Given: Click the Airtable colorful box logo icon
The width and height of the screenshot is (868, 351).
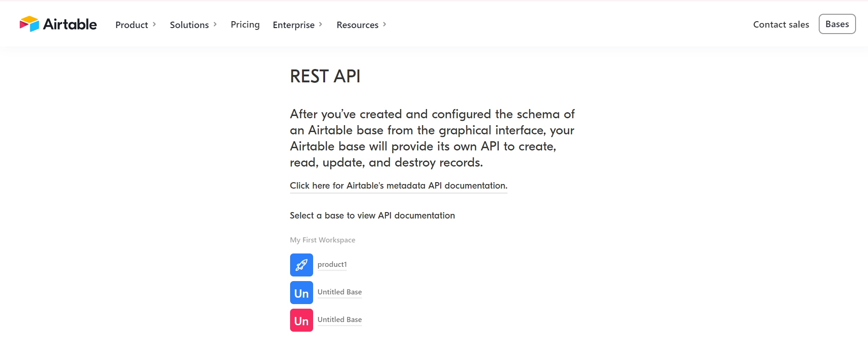Looking at the screenshot, I should pos(29,24).
